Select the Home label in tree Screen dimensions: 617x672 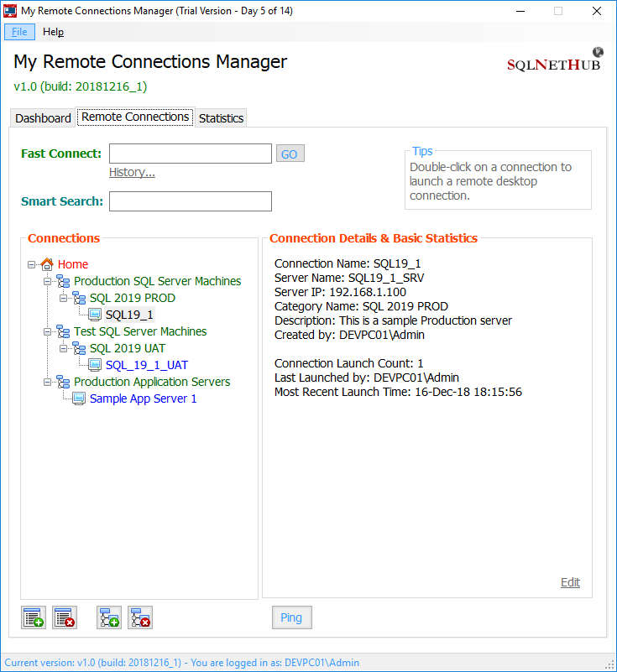click(x=73, y=264)
